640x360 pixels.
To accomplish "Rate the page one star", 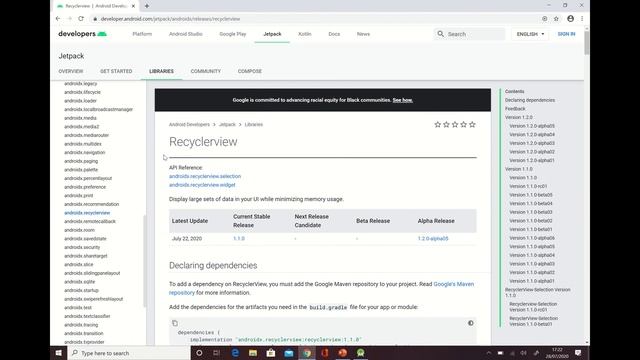I will [x=438, y=124].
